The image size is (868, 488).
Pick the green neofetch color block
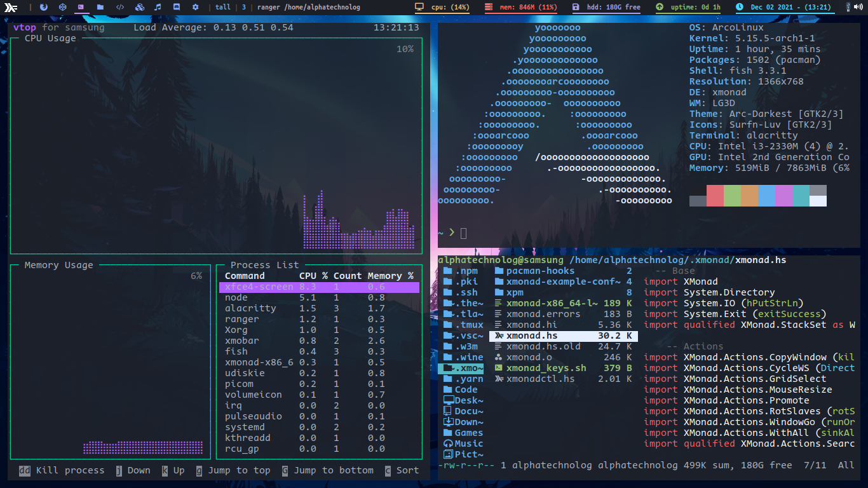point(732,196)
